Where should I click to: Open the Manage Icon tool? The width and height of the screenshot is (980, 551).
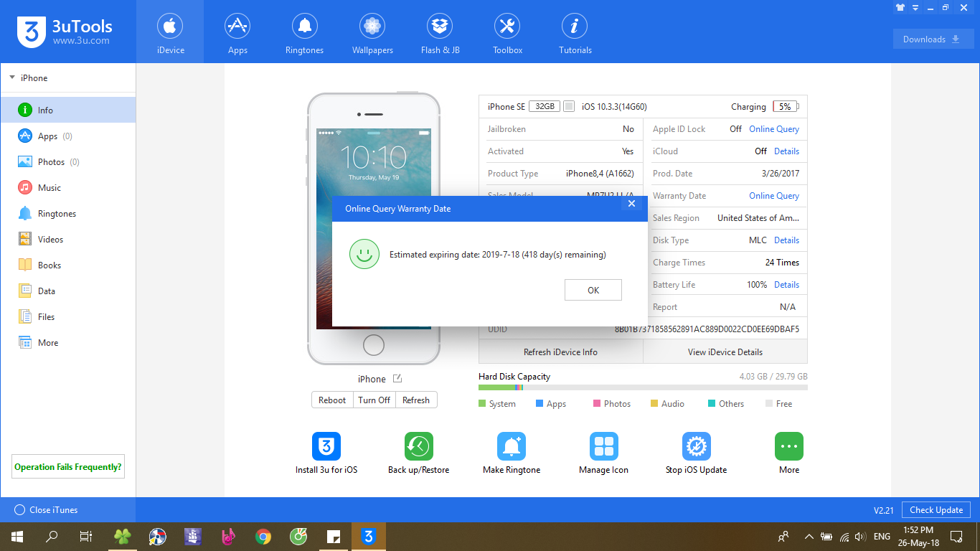click(x=603, y=446)
